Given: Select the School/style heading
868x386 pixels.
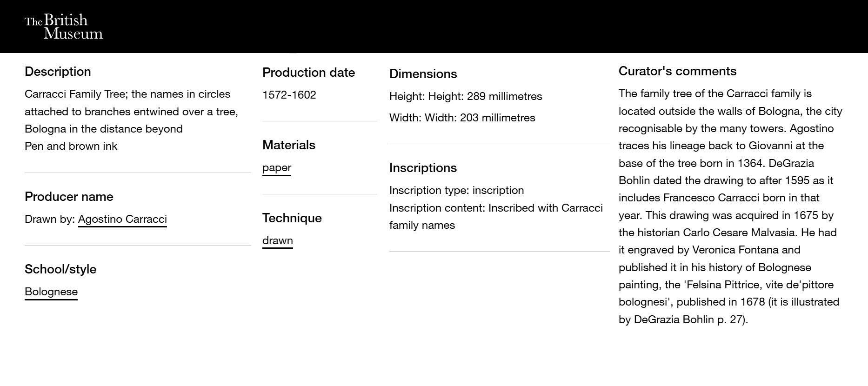Looking at the screenshot, I should pos(60,269).
